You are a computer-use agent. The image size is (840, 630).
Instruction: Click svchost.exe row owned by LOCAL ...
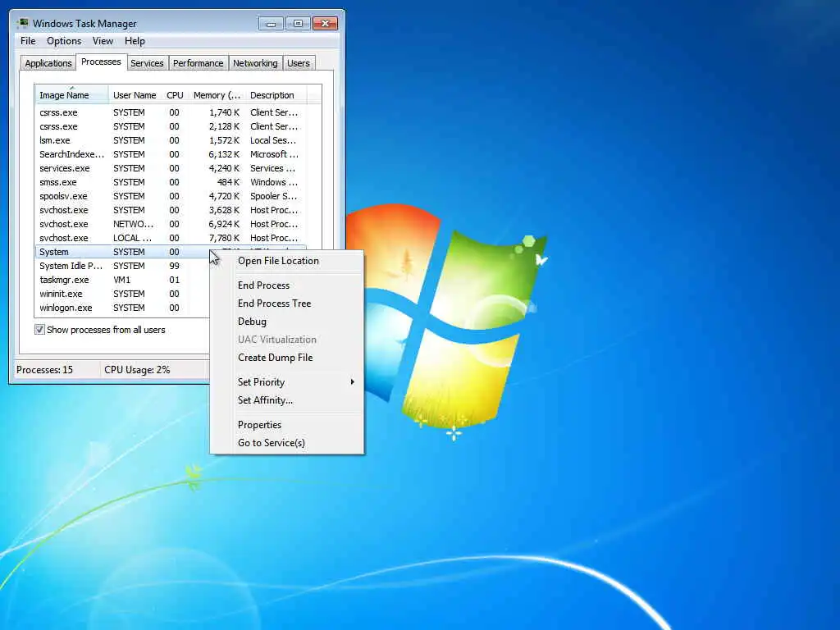pyautogui.click(x=171, y=238)
